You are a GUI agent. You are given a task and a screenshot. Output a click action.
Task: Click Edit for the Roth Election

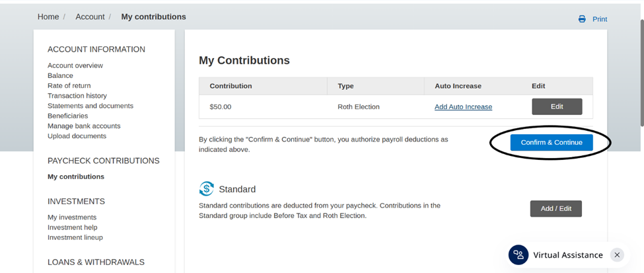pyautogui.click(x=557, y=106)
